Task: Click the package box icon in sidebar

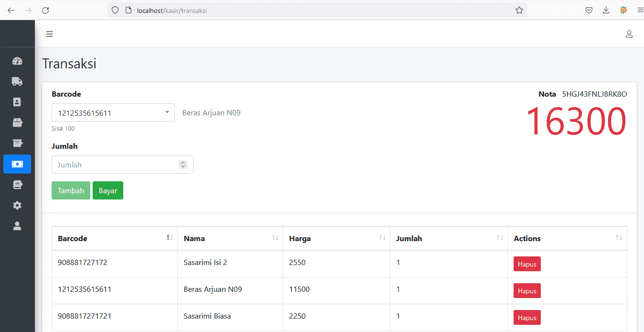Action: (x=17, y=122)
